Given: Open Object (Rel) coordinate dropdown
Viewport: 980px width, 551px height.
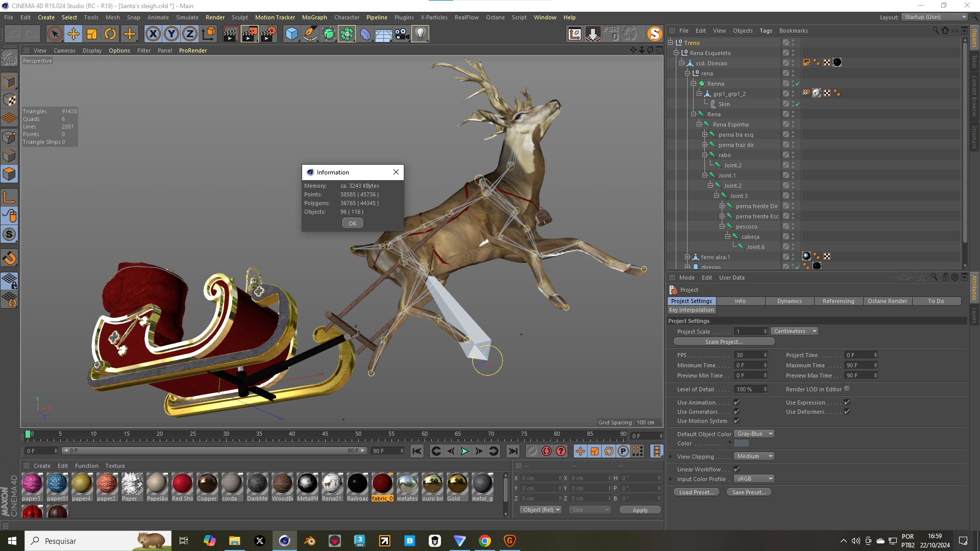Looking at the screenshot, I should (x=541, y=510).
